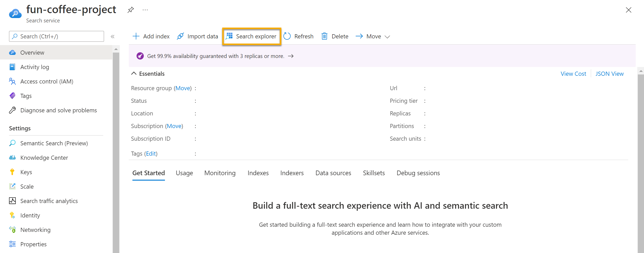Click the Edit link beside Tags
Screen dimensions: 644x253
pyautogui.click(x=151, y=154)
